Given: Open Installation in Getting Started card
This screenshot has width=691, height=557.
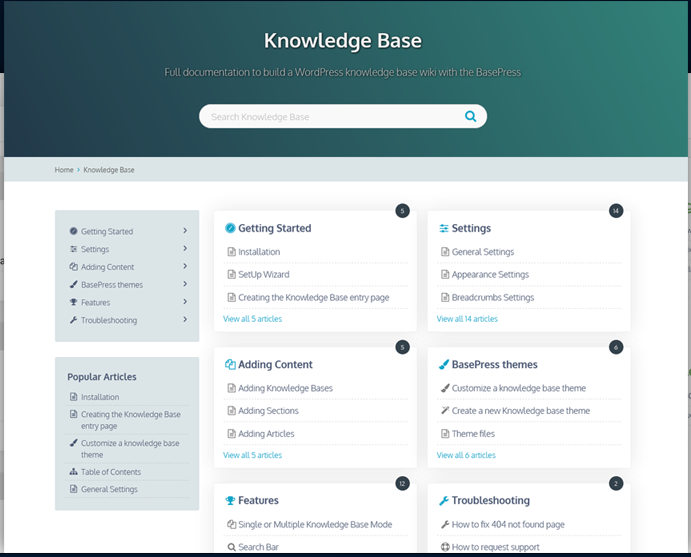Looking at the screenshot, I should [259, 252].
